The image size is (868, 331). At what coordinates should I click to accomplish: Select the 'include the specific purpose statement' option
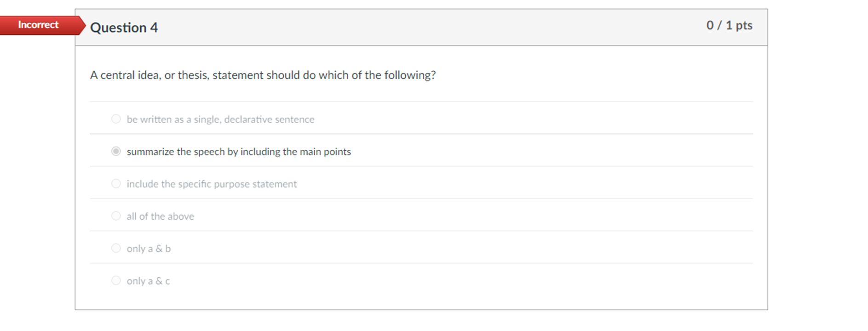pos(212,183)
